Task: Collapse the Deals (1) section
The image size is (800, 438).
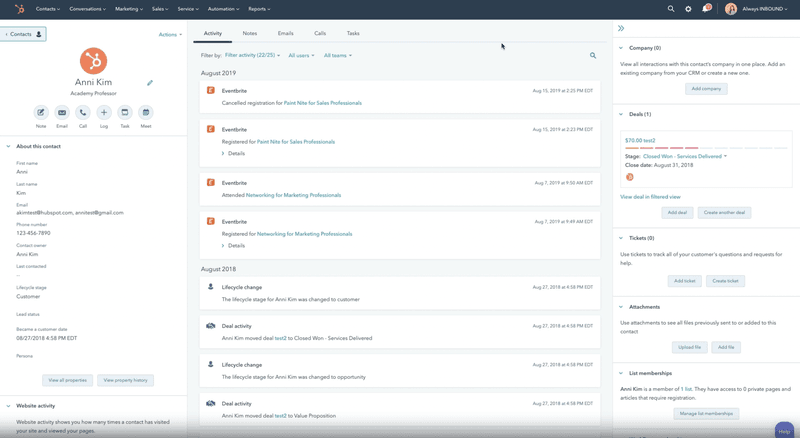Action: [621, 114]
